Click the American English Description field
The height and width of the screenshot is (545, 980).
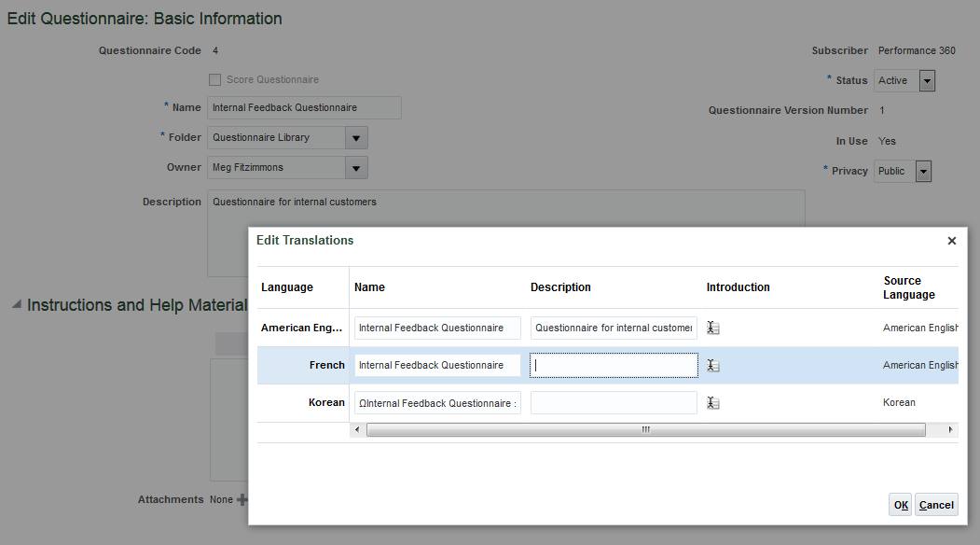pos(614,328)
